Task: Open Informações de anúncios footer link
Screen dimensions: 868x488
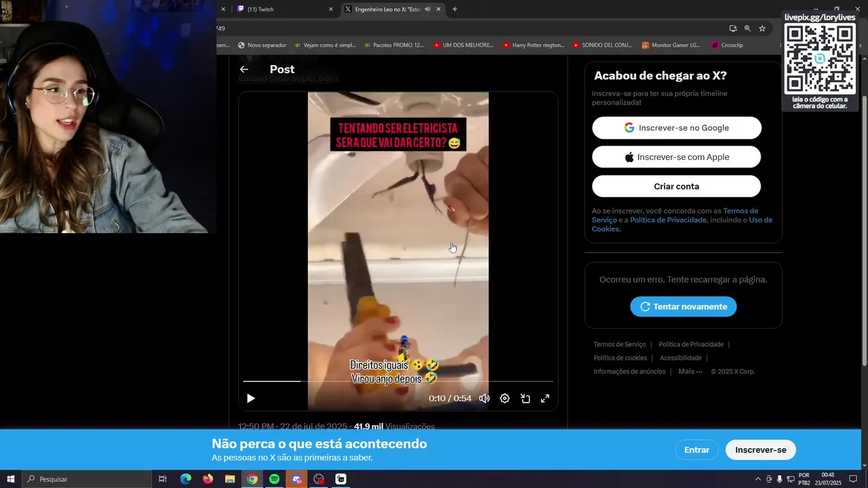Action: [x=629, y=371]
